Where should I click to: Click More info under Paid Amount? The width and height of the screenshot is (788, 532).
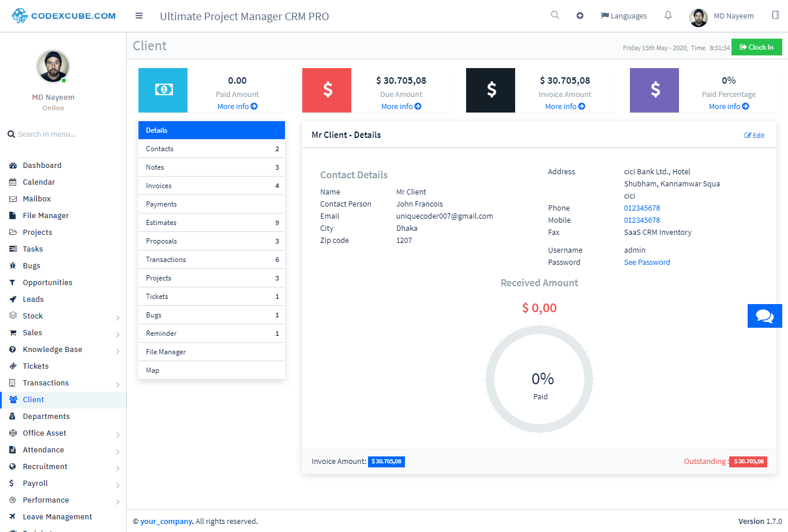coord(237,107)
